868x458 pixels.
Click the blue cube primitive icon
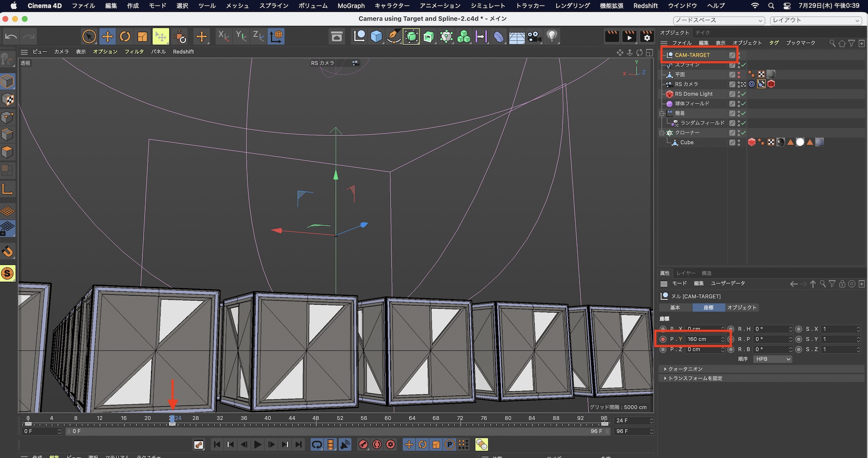point(376,36)
